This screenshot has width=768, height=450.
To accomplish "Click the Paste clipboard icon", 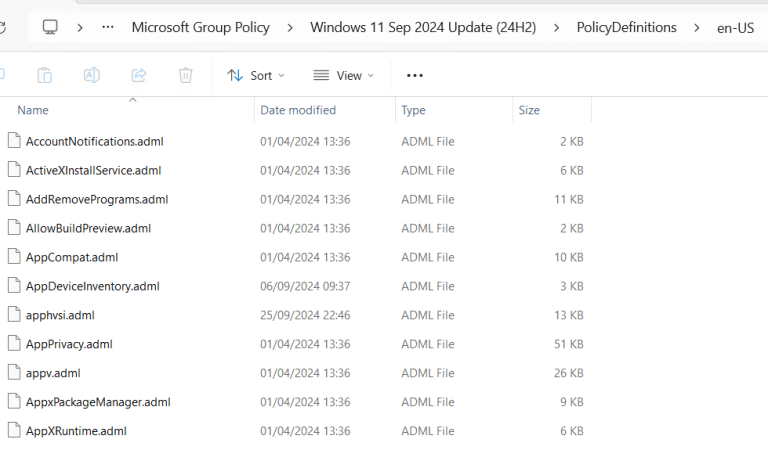I will pos(45,75).
